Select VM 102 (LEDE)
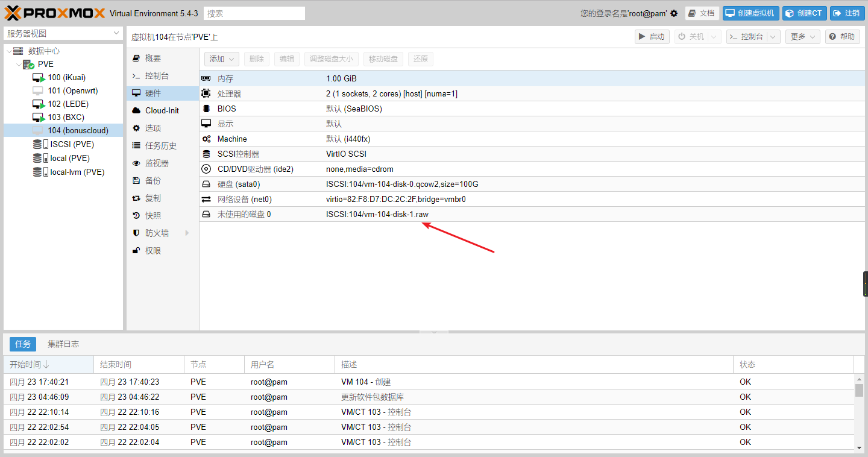 click(68, 104)
